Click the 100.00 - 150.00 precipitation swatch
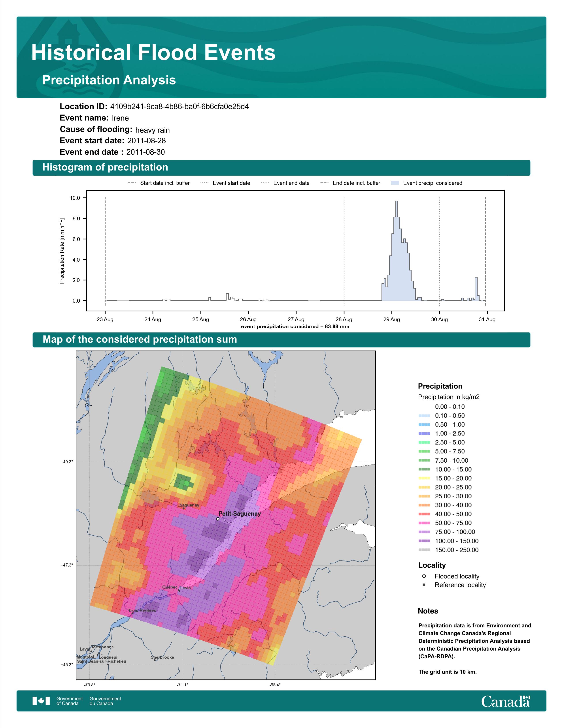This screenshot has width=563, height=728. click(x=424, y=541)
